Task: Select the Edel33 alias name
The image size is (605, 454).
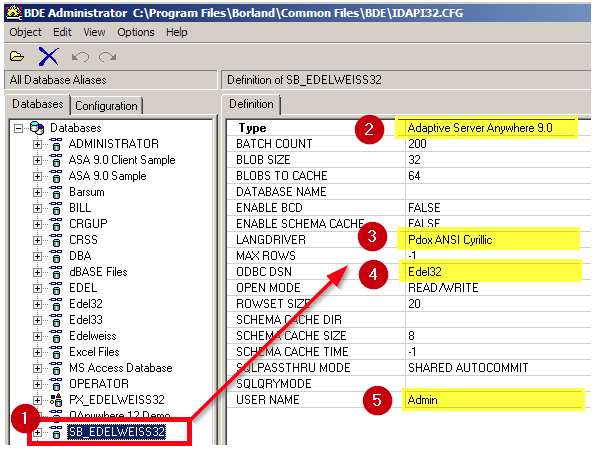Action: pyautogui.click(x=86, y=320)
